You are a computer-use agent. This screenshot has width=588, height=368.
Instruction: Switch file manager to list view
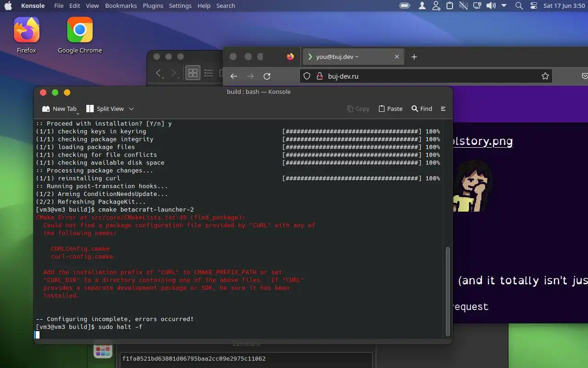(x=209, y=73)
